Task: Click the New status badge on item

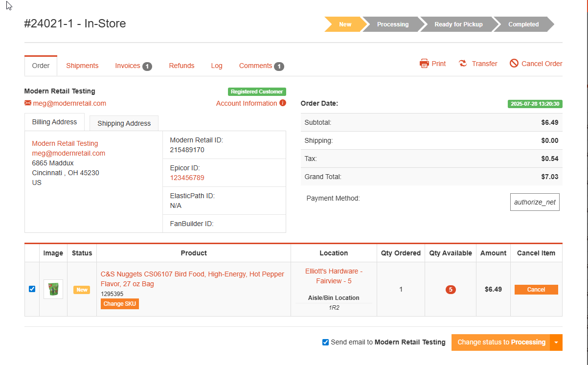Action: (82, 290)
